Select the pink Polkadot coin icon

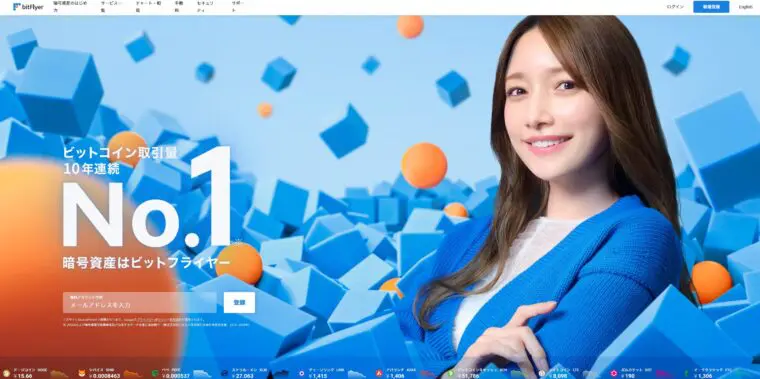[x=614, y=373]
